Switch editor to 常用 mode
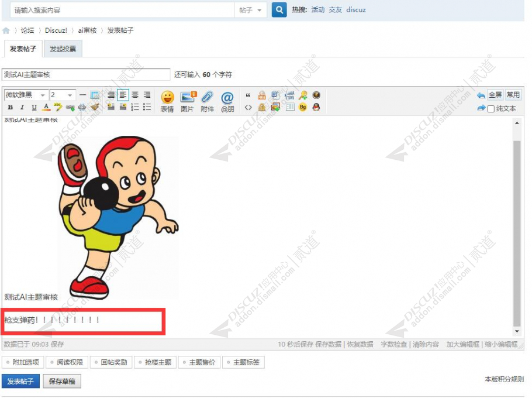Image resolution: width=532 pixels, height=398 pixels. click(513, 95)
